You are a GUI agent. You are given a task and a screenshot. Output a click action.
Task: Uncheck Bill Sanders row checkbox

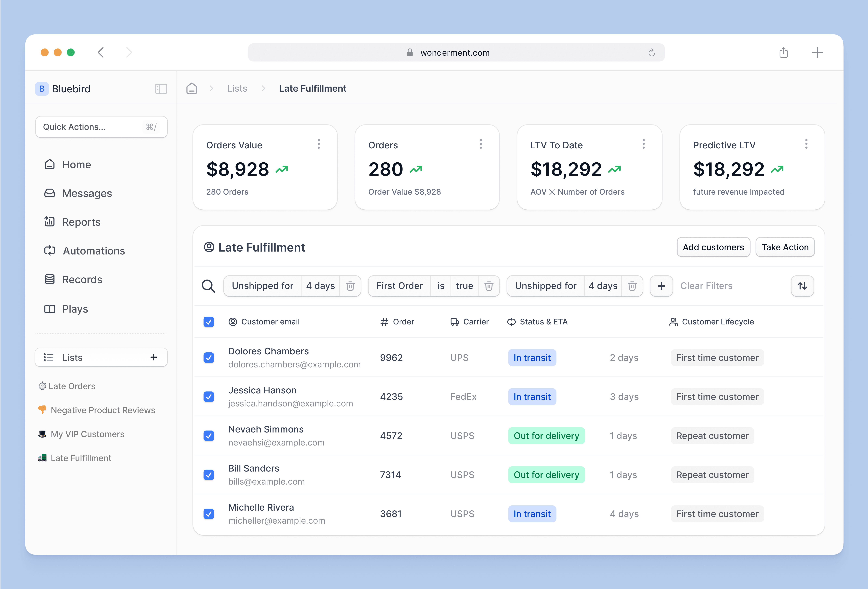coord(209,475)
